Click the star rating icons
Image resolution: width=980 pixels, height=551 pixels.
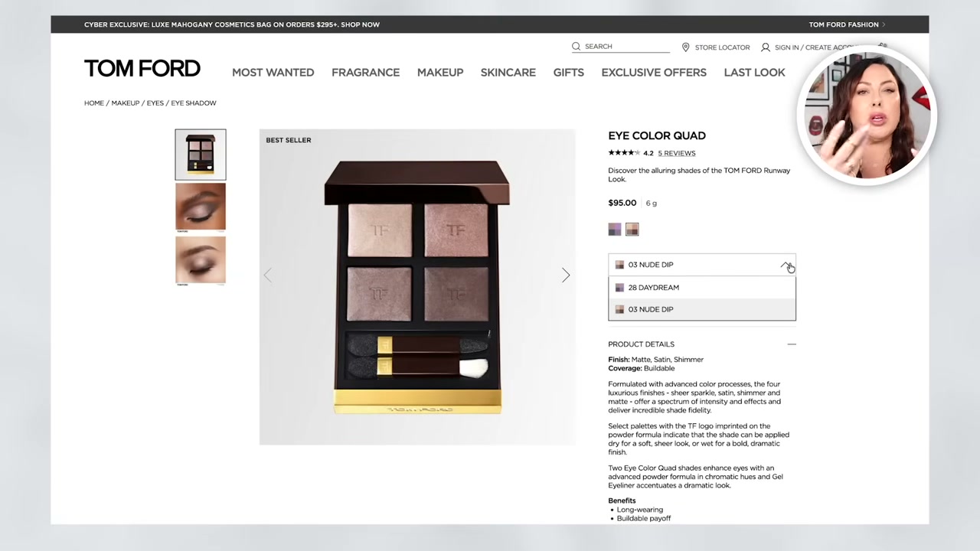[624, 153]
